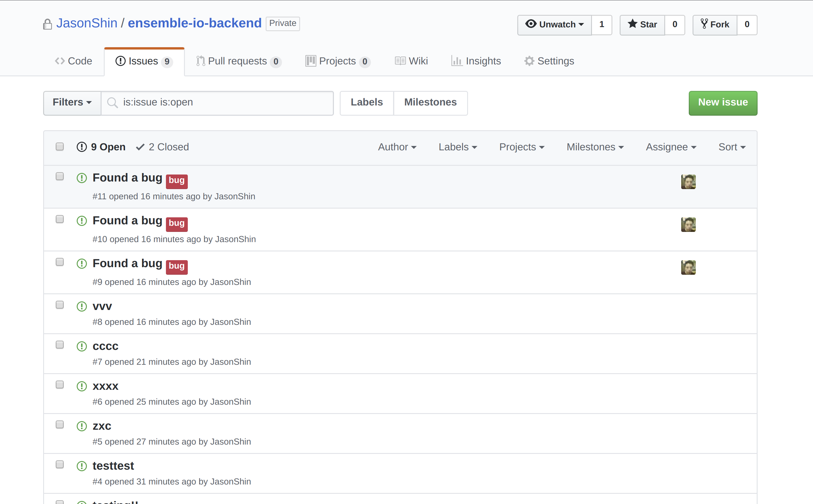Expand the Author filter menu
Image resolution: width=813 pixels, height=504 pixels.
click(x=397, y=147)
